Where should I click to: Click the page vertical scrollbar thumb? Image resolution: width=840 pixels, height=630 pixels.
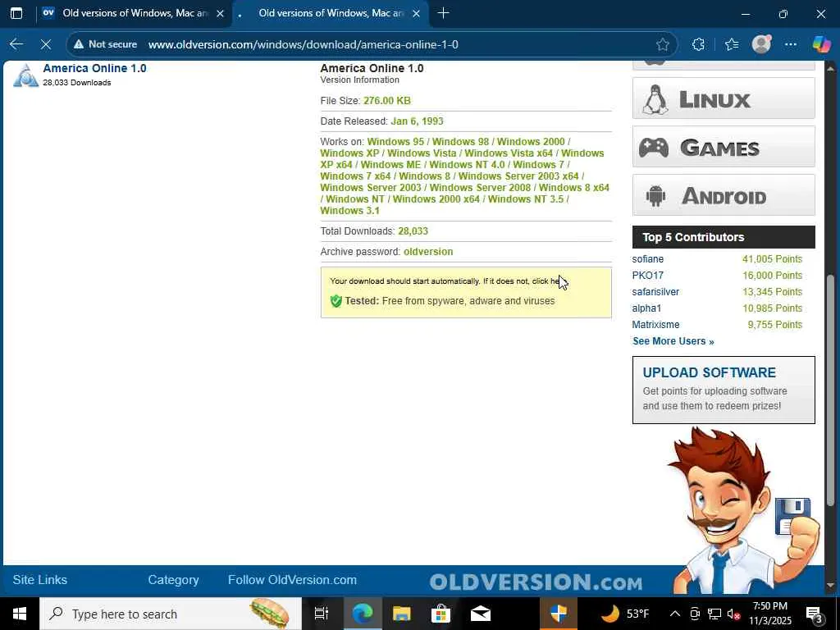click(x=830, y=391)
